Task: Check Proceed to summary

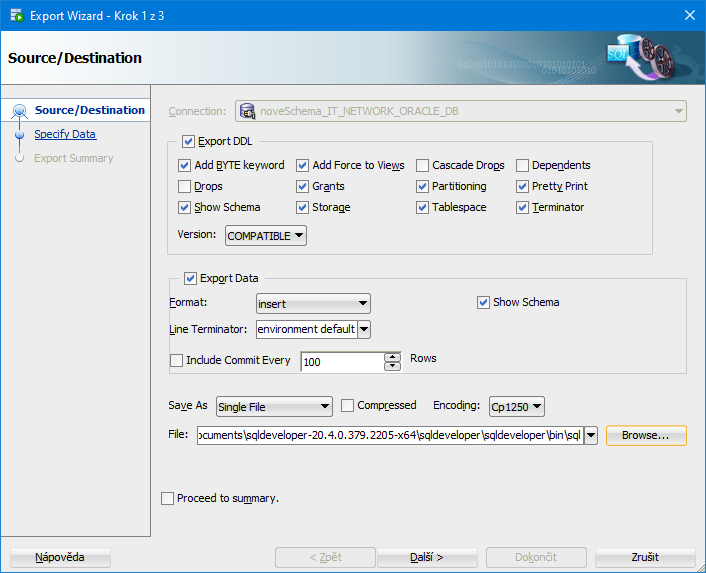Action: click(168, 498)
